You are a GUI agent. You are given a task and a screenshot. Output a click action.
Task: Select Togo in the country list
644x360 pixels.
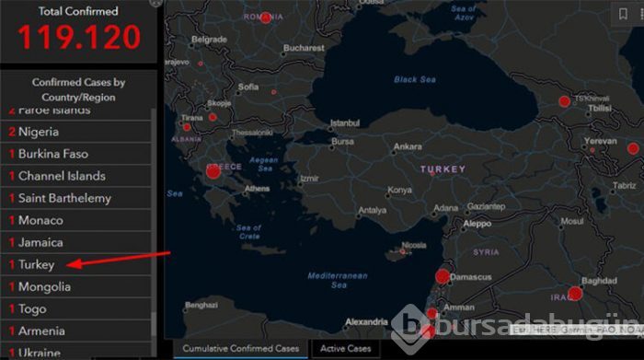[76, 309]
